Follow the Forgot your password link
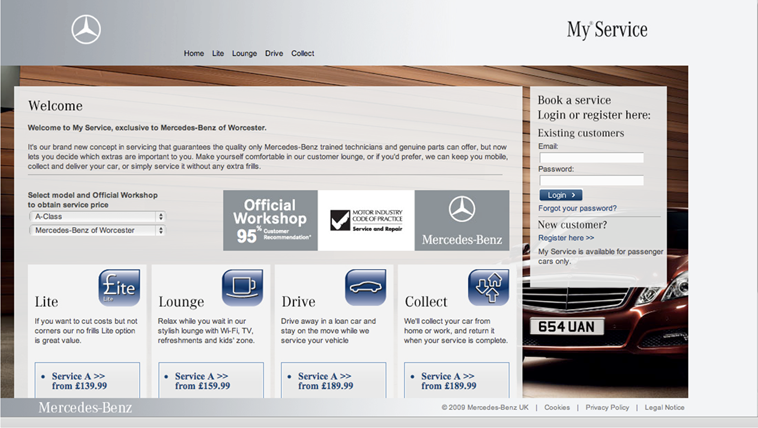 click(577, 208)
